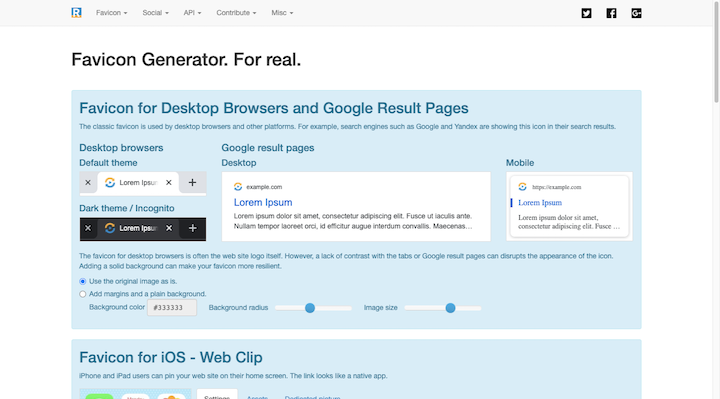Image resolution: width=720 pixels, height=399 pixels.
Task: Close the Lorem Ipsum tab in default theme preview
Action: [x=169, y=183]
